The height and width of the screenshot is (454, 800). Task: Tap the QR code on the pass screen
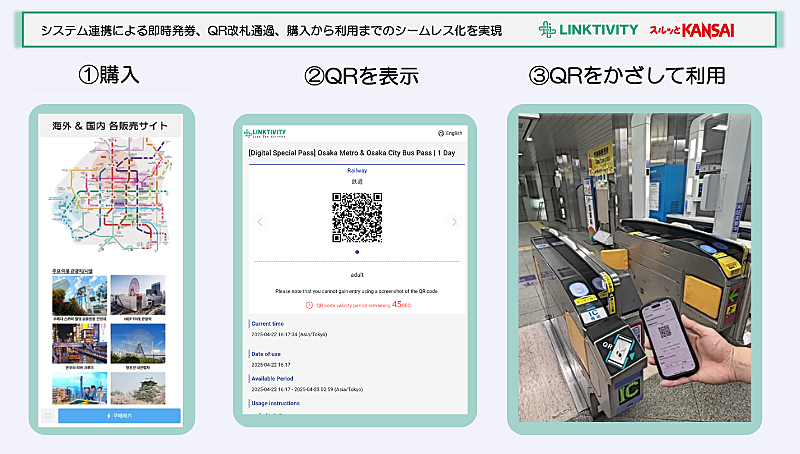[357, 217]
